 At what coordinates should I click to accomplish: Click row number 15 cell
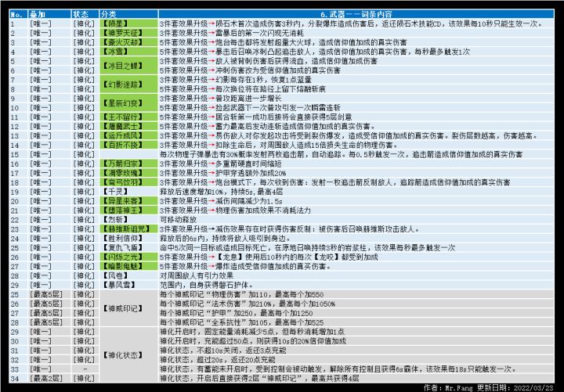pyautogui.click(x=18, y=154)
